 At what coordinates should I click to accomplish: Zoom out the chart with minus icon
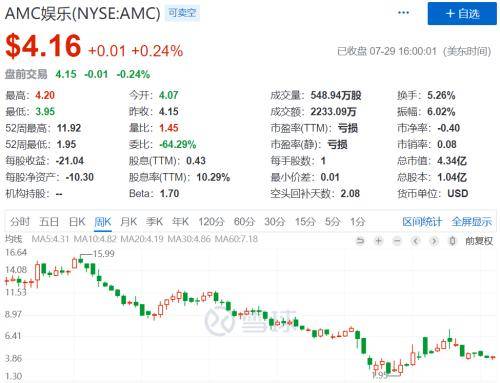(x=397, y=241)
